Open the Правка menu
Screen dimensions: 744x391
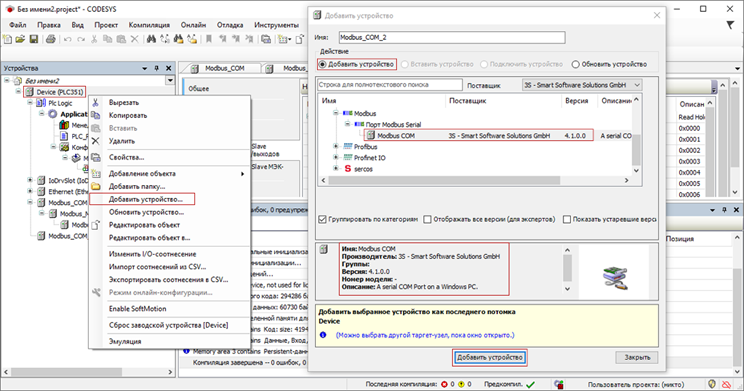tap(49, 25)
